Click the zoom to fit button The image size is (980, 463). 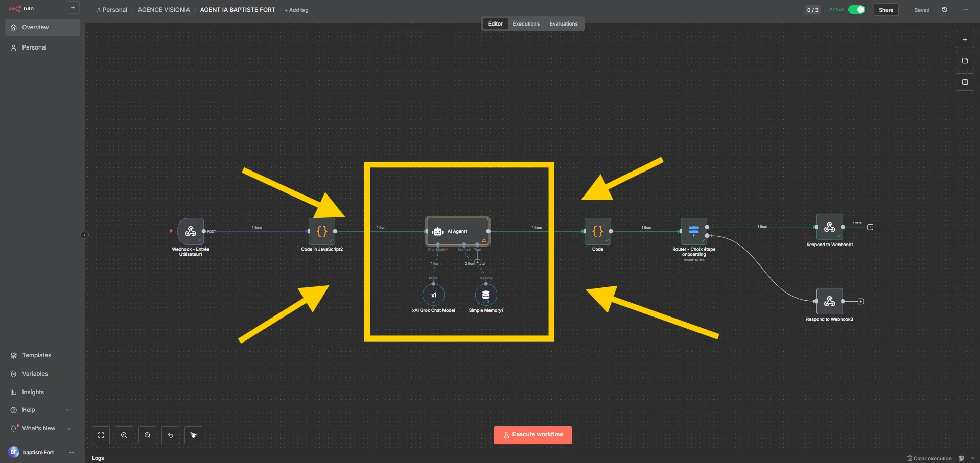[101, 435]
